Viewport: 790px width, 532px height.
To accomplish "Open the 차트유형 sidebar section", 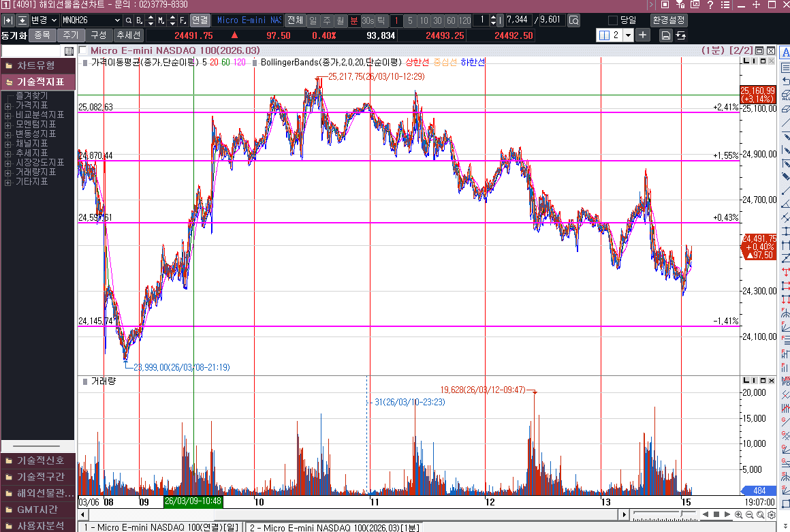I will (x=37, y=65).
